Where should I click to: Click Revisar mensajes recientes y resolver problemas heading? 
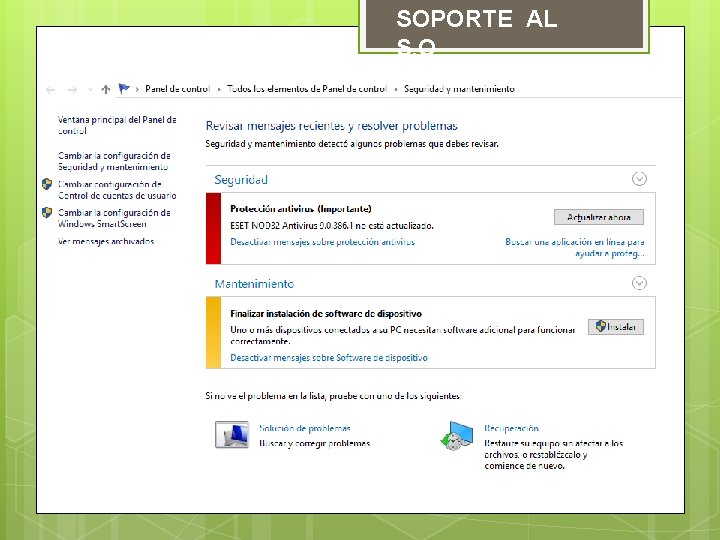(x=332, y=125)
